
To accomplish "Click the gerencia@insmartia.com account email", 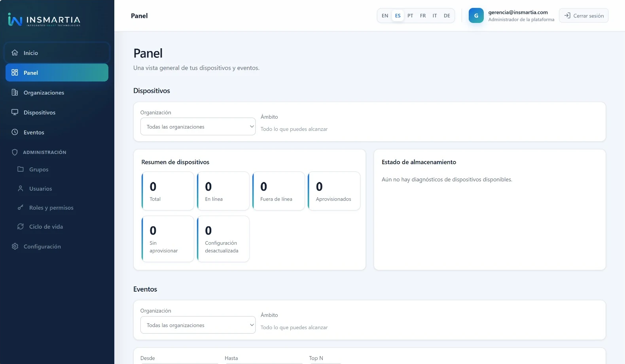I will click(x=518, y=12).
